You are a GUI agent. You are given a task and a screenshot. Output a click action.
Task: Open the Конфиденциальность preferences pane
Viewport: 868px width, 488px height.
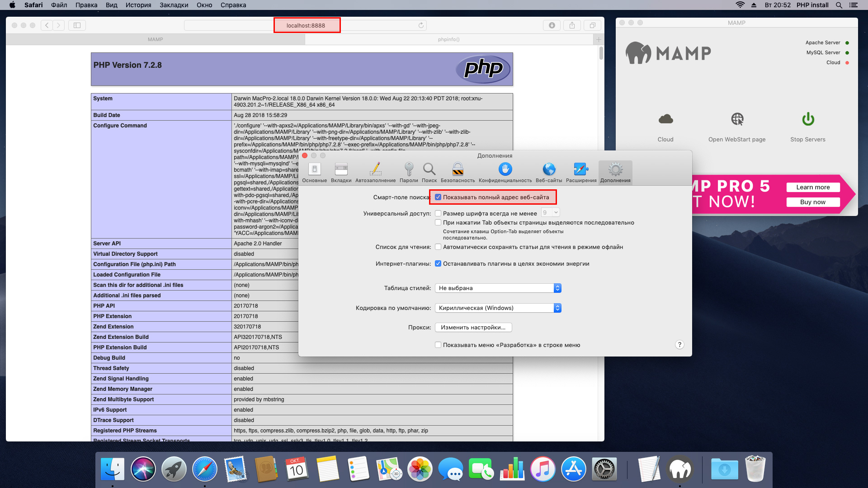(505, 173)
